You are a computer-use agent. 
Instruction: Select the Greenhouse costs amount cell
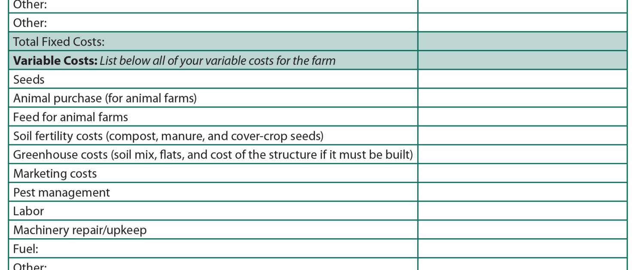(522, 154)
